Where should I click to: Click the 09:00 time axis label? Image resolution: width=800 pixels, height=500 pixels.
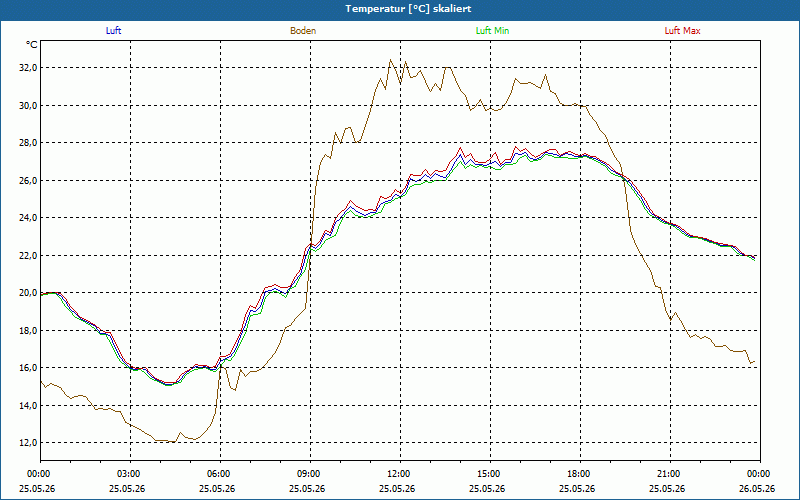pos(310,474)
